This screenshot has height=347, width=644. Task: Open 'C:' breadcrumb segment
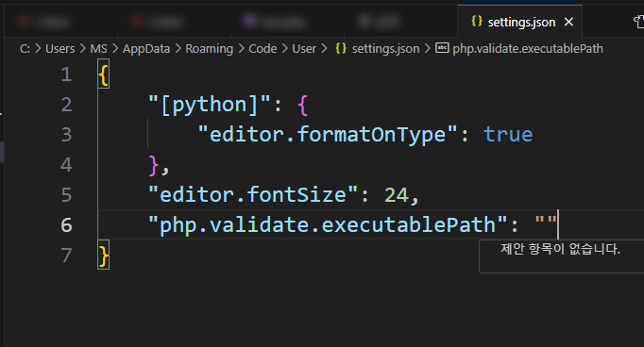click(x=25, y=49)
